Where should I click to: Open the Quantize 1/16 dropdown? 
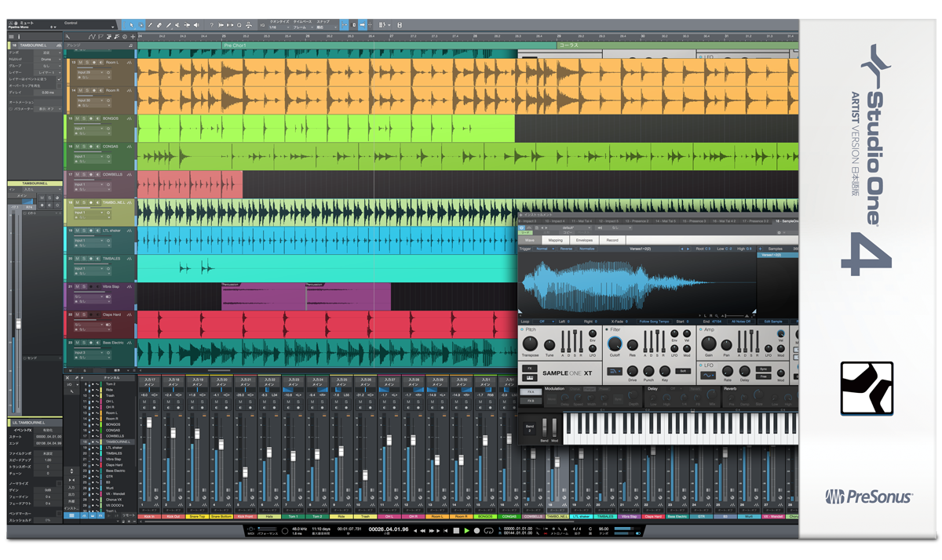279,27
